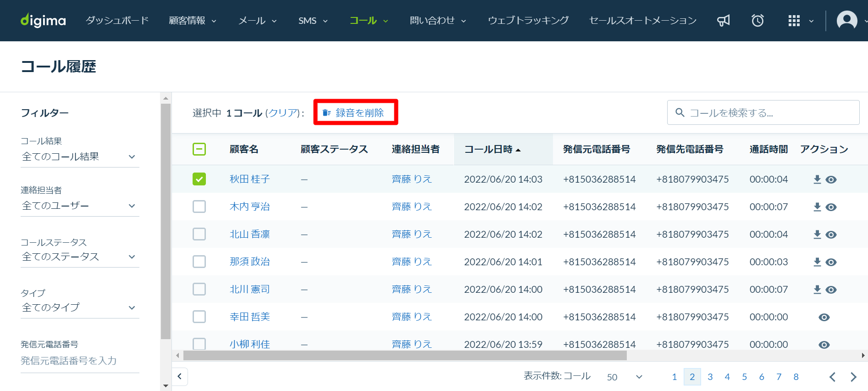
Task: Open the user profile avatar
Action: click(847, 21)
